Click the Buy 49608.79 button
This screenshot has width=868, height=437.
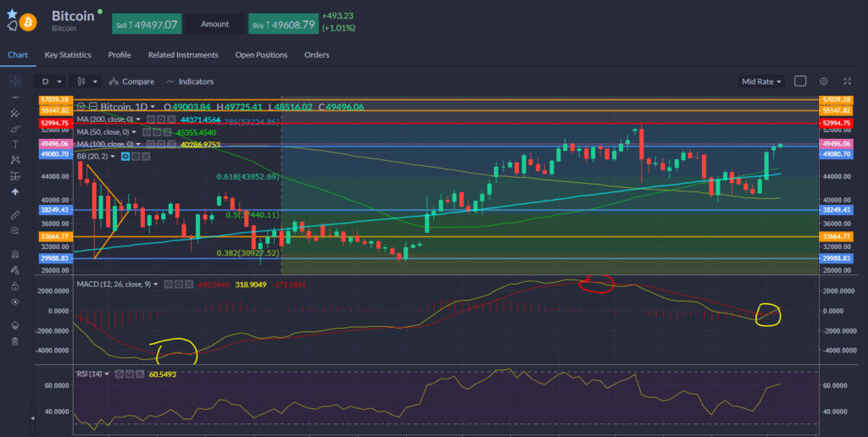coord(283,25)
